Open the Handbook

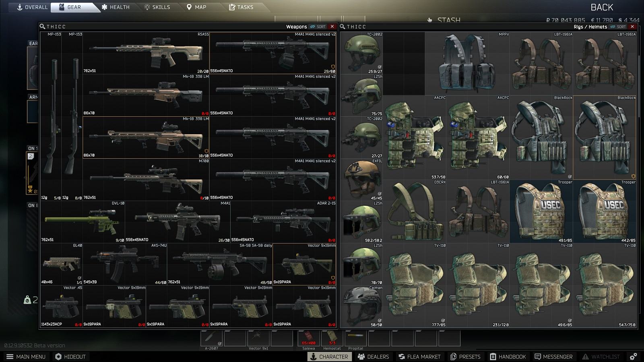(x=508, y=357)
